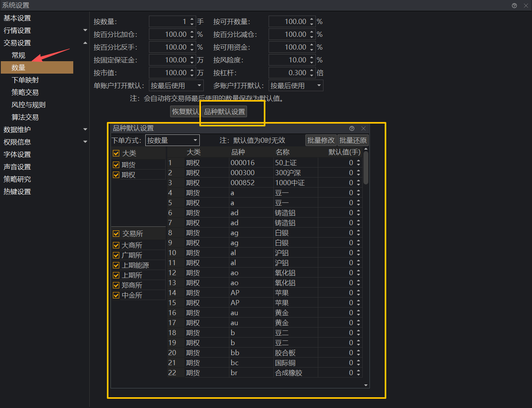The width and height of the screenshot is (532, 408).
Task: Click help icon in 系统设置 title bar
Action: [x=514, y=6]
